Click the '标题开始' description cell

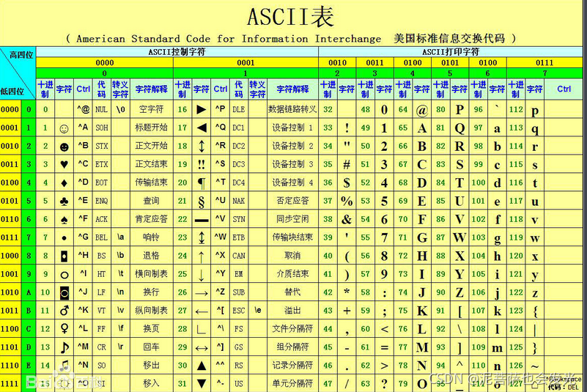[151, 127]
